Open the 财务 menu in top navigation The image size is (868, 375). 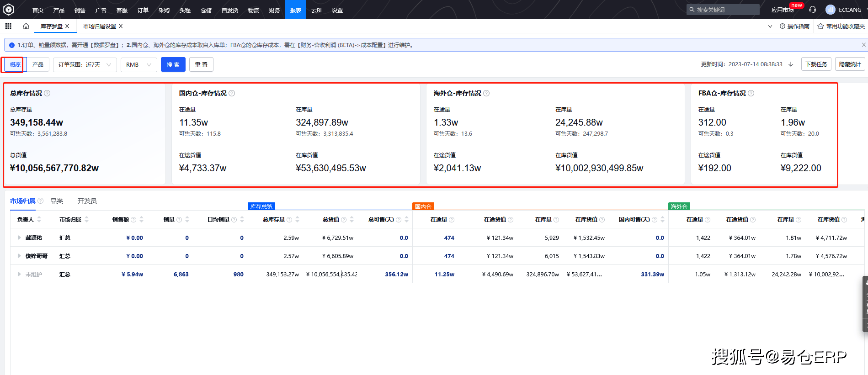(274, 10)
